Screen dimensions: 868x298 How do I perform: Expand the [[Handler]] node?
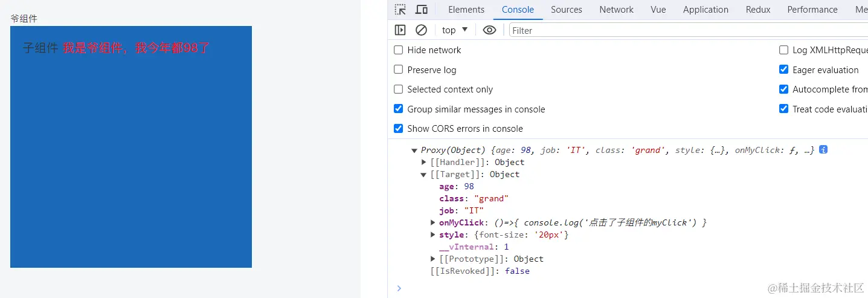pos(423,162)
